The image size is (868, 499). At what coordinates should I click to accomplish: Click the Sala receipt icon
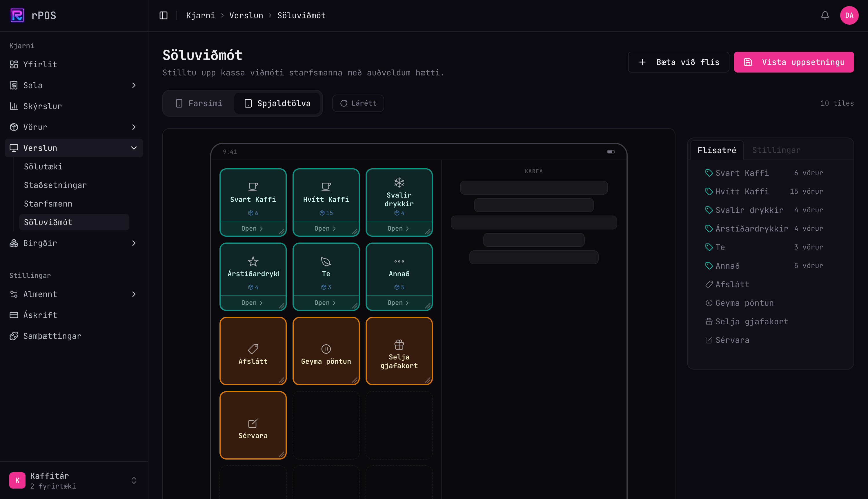14,85
